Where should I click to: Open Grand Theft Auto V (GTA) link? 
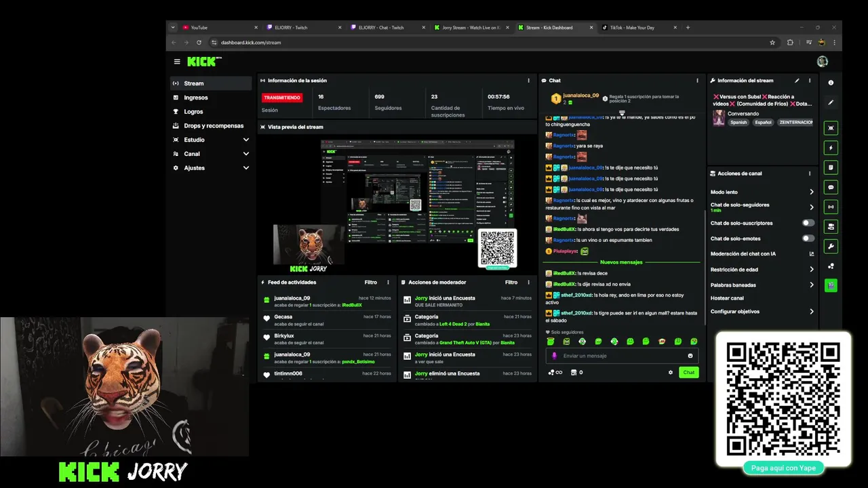pos(465,343)
